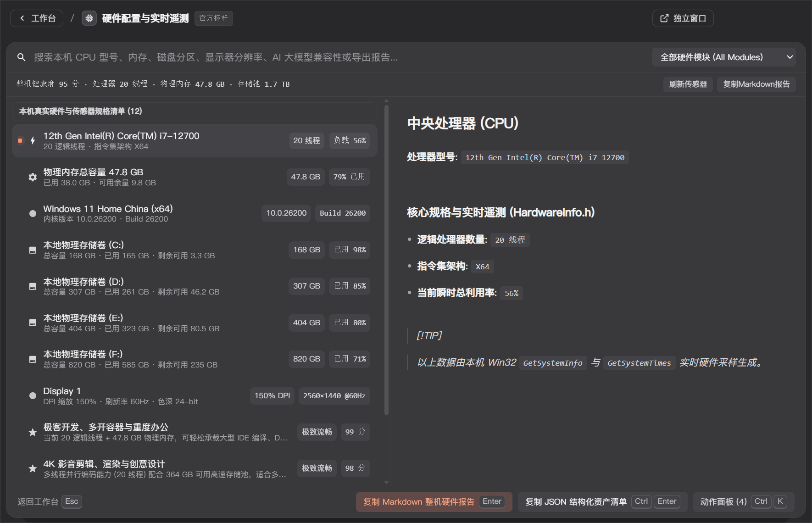Click the external-window icon in 独立窗口
Screen dimensions: 812x523
click(x=664, y=18)
